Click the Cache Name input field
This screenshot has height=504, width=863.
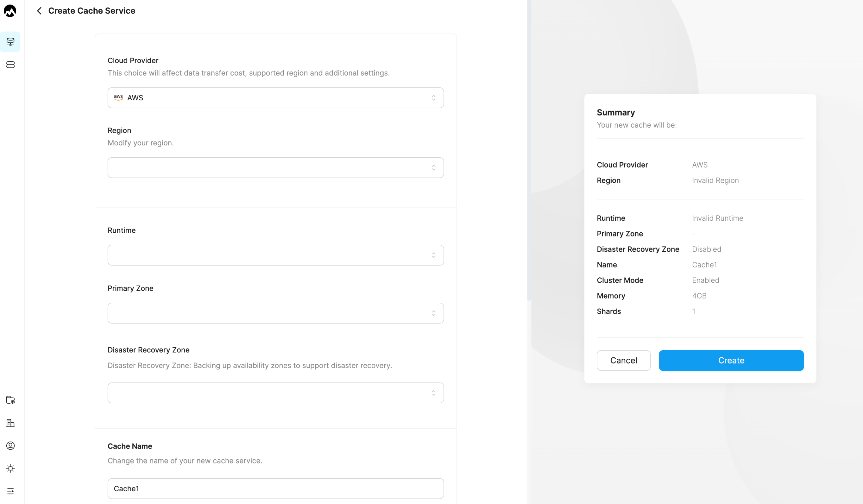coord(276,488)
